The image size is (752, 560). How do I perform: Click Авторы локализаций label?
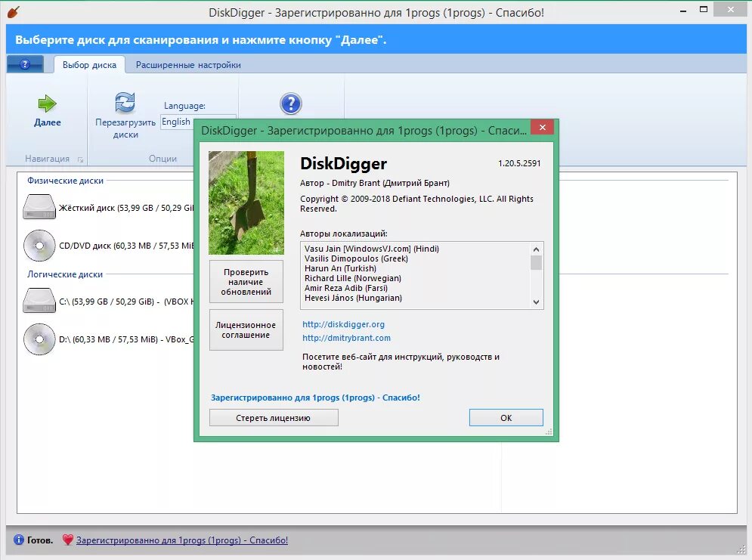coord(343,234)
